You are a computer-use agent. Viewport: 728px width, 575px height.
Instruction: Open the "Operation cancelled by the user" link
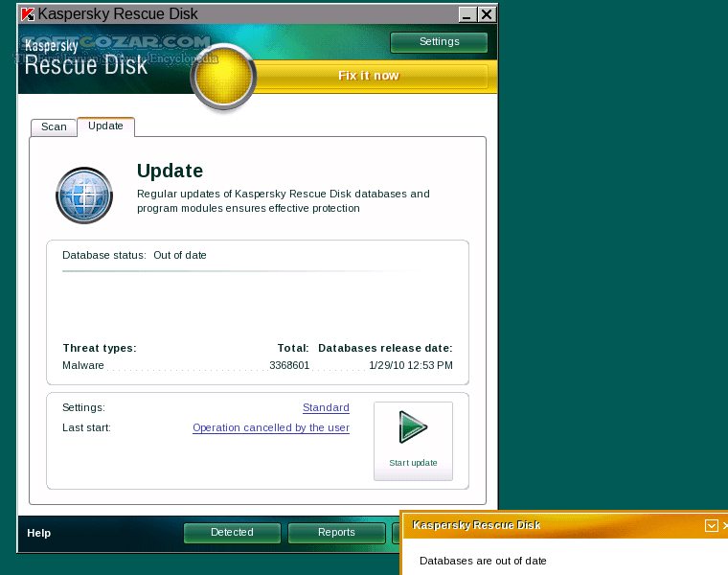click(271, 427)
